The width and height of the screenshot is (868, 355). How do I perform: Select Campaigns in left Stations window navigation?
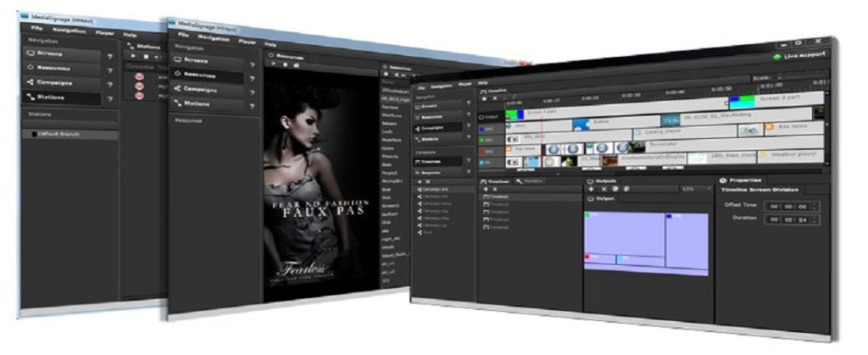click(62, 83)
